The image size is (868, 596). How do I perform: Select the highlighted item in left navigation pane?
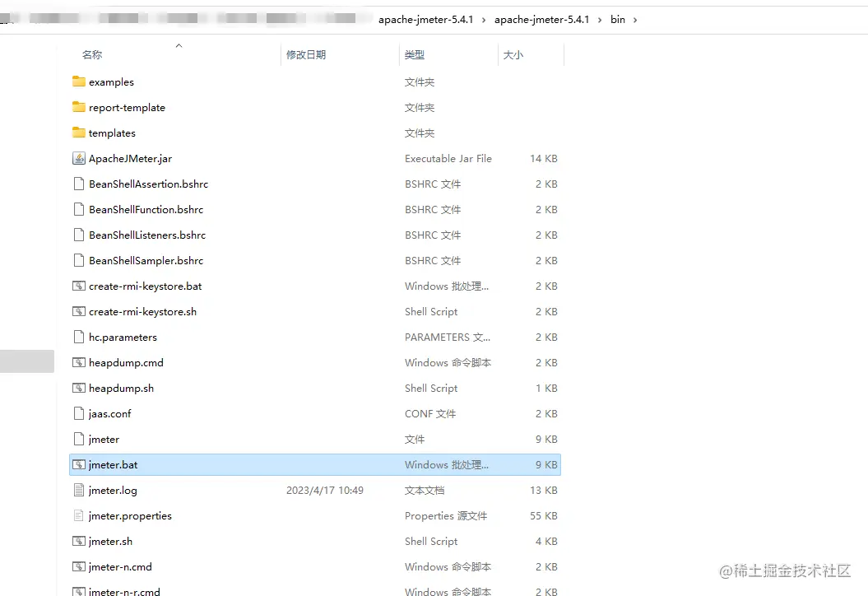click(27, 361)
